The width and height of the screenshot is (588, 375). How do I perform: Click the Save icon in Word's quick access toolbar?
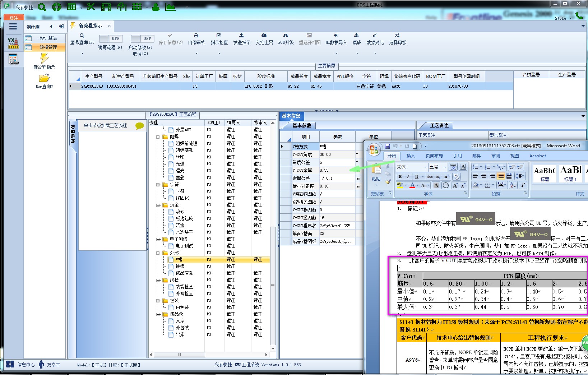point(388,146)
